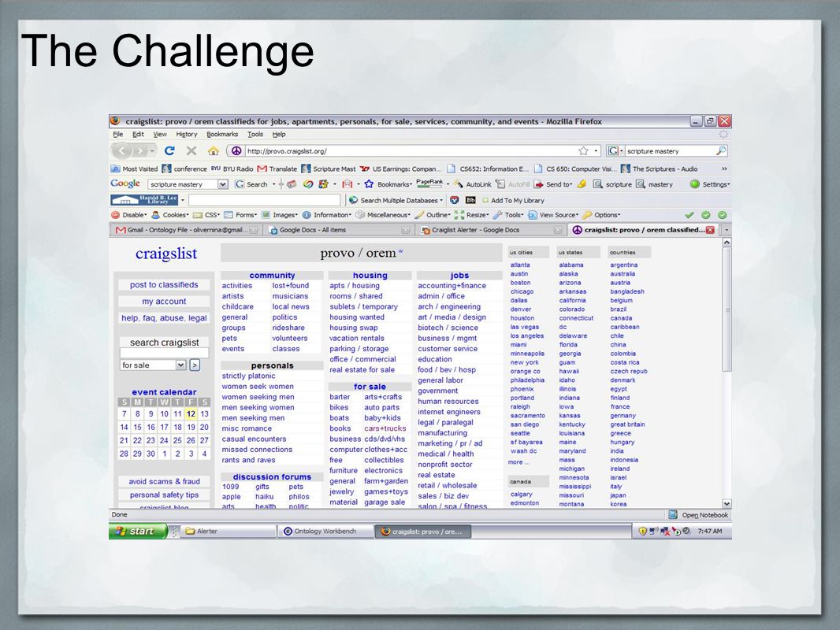Open Most Visited bookmarks folder

[134, 169]
